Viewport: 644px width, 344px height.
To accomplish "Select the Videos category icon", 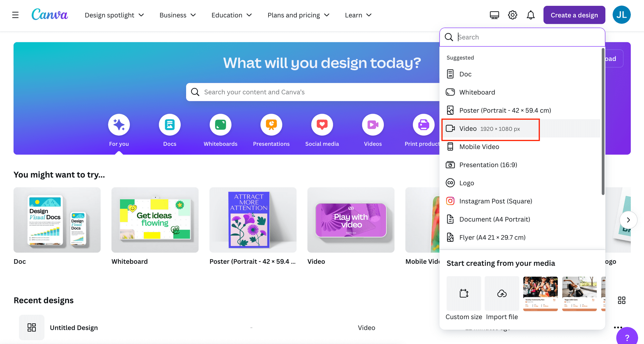I will tap(373, 125).
